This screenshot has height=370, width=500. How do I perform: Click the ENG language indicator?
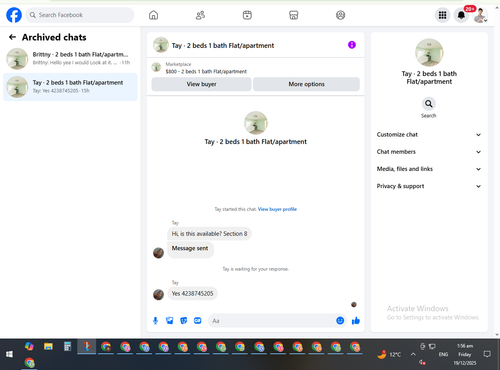click(x=443, y=354)
